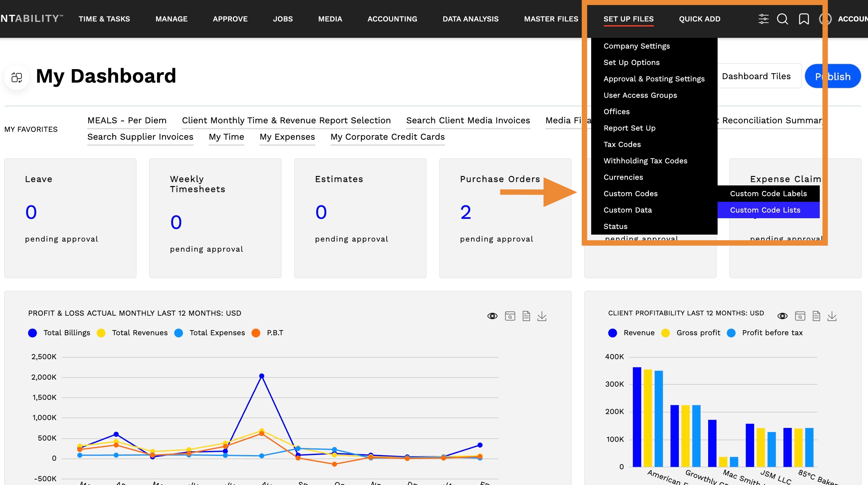Image resolution: width=868 pixels, height=485 pixels.
Task: Open the Quick Add menu
Action: point(700,19)
